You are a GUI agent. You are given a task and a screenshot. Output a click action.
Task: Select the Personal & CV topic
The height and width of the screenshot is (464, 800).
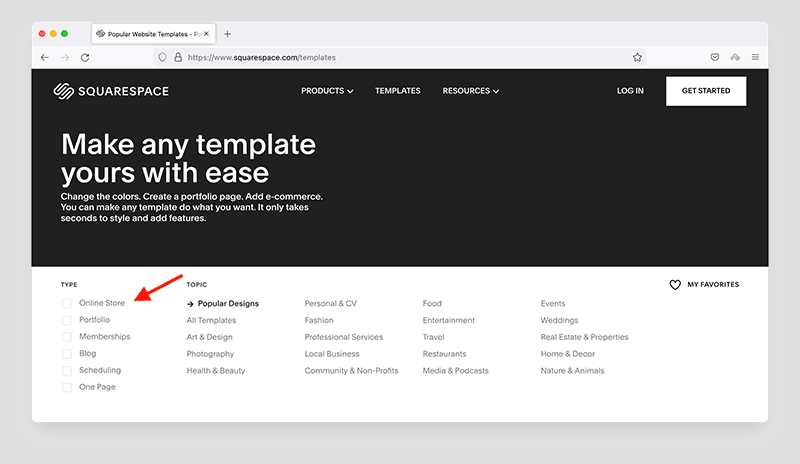tap(331, 304)
